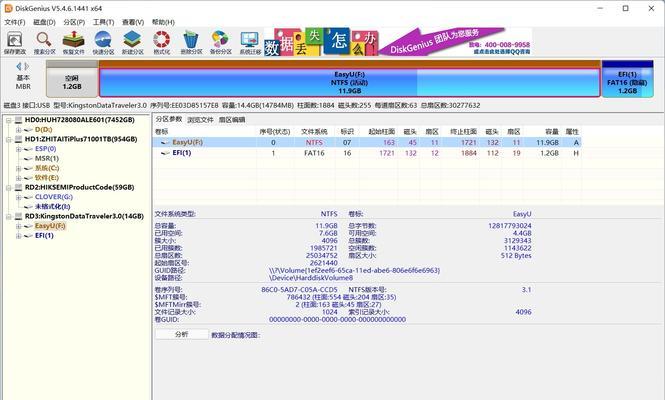Screen dimensions: 665x400
Task: Click the 11.9GB capacity cell for EasyU
Action: pyautogui.click(x=548, y=143)
